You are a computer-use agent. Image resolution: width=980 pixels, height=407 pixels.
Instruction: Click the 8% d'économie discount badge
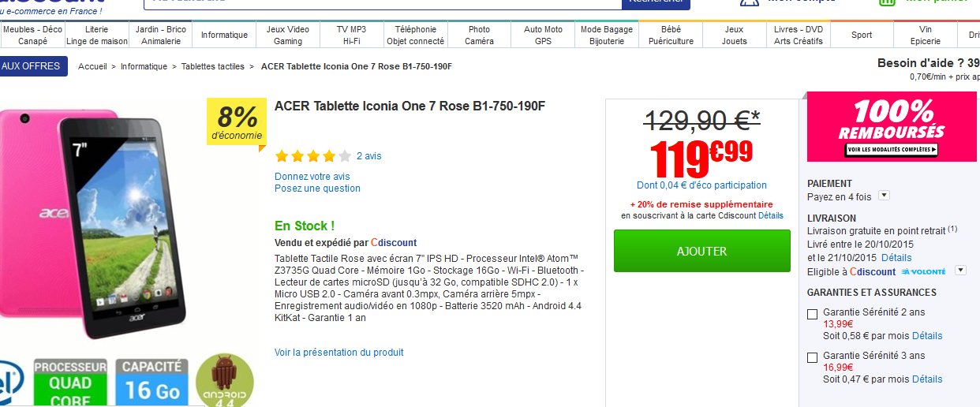(236, 123)
